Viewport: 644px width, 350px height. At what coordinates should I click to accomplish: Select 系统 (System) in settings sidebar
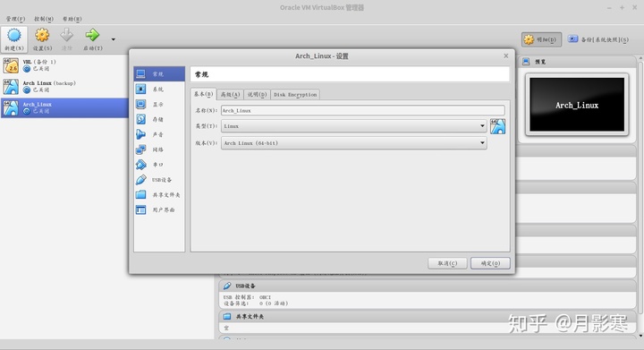point(159,90)
